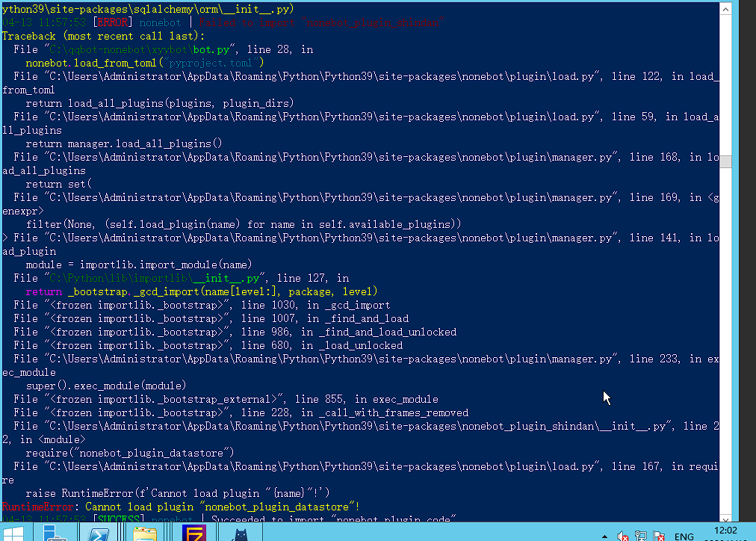Image resolution: width=756 pixels, height=541 pixels.
Task: Open File Explorer from the taskbar
Action: 145,534
